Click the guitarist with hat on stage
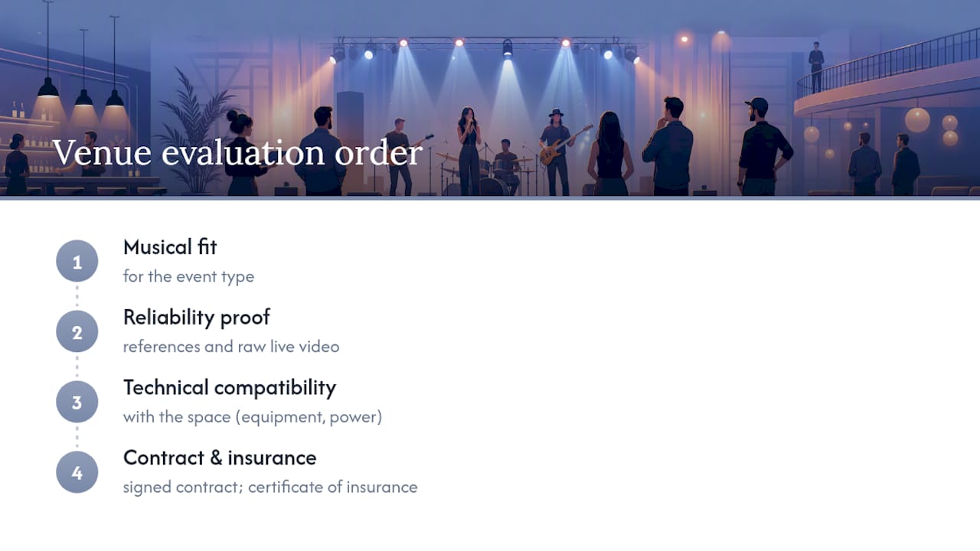 pyautogui.click(x=557, y=152)
